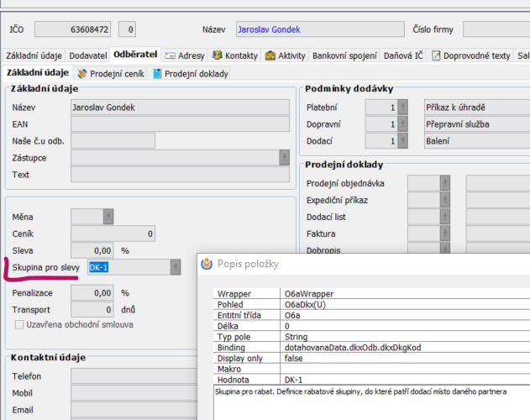Open the Kontakty tab
The image size is (530, 420).
(x=235, y=55)
